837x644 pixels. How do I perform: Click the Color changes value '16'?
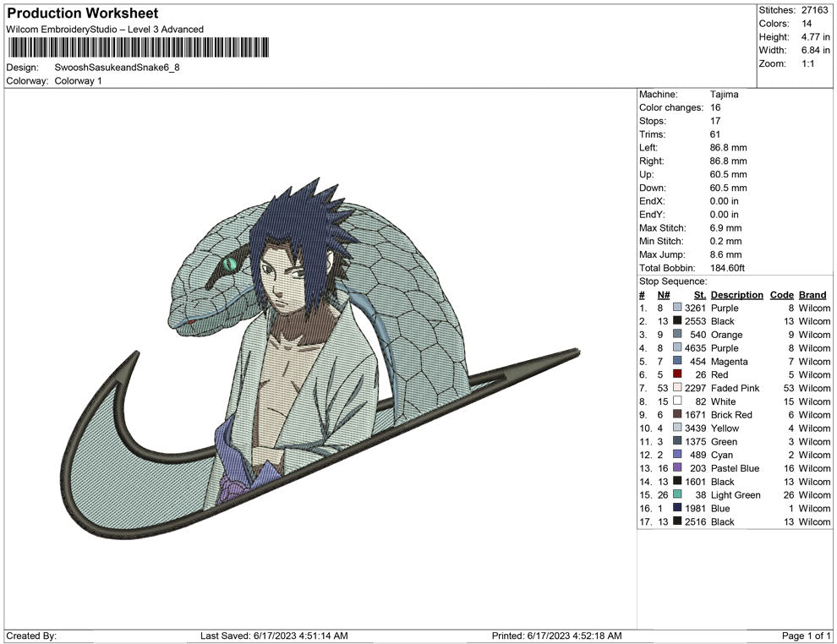pos(715,108)
